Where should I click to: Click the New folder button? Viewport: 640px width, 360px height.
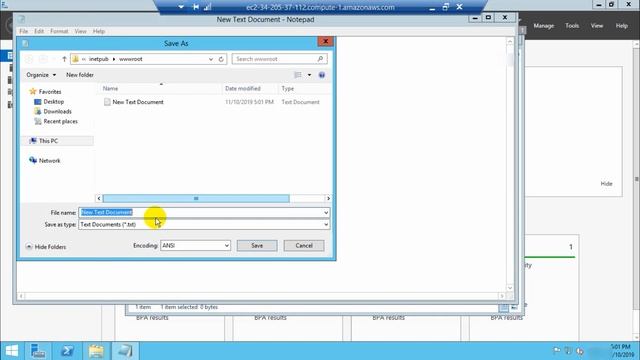point(80,75)
